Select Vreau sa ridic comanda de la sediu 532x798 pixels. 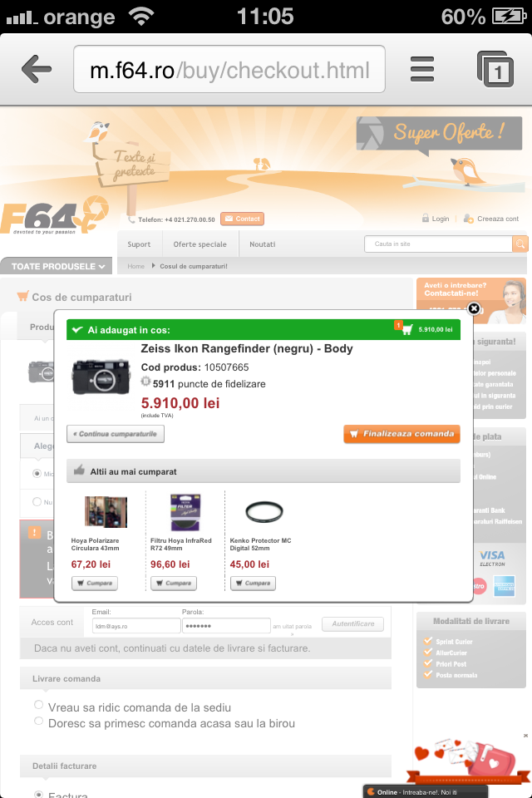pos(39,705)
